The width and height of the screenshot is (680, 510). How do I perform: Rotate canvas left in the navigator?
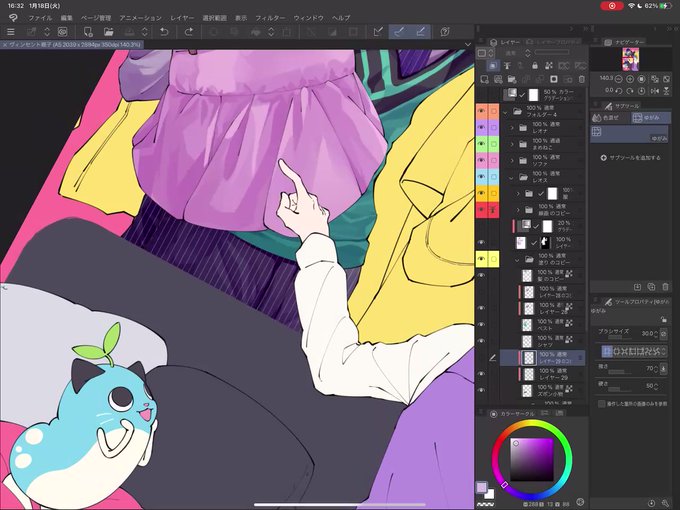618,91
